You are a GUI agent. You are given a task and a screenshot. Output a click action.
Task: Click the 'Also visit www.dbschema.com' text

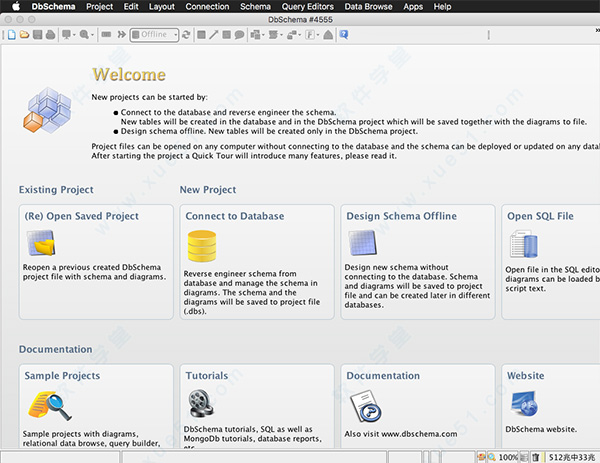(401, 434)
